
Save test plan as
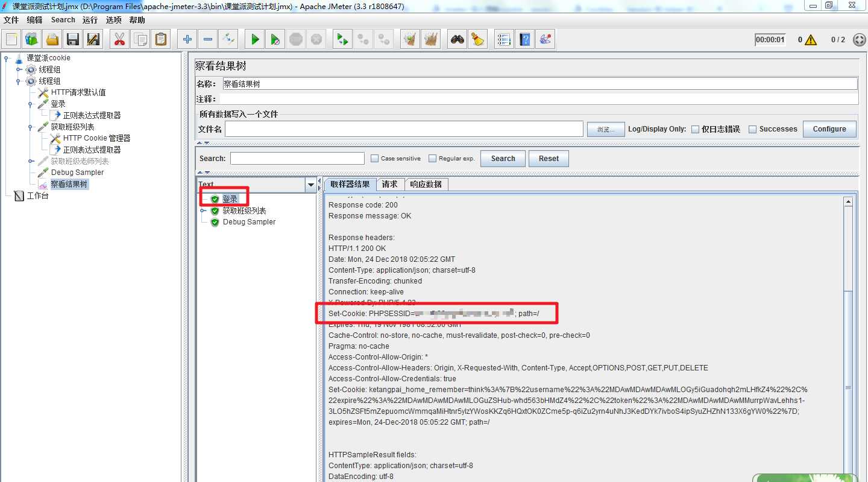pyautogui.click(x=93, y=39)
